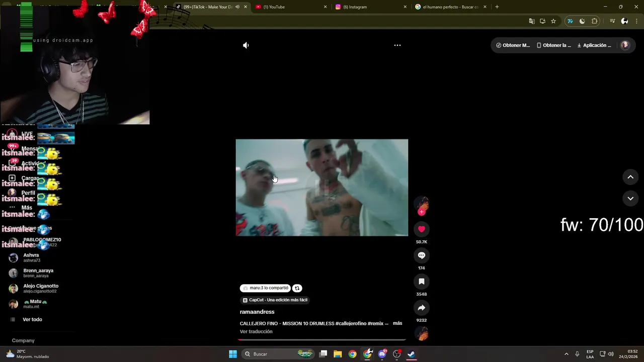Click taskbar Buscar search box
The image size is (644, 362).
tap(277, 354)
